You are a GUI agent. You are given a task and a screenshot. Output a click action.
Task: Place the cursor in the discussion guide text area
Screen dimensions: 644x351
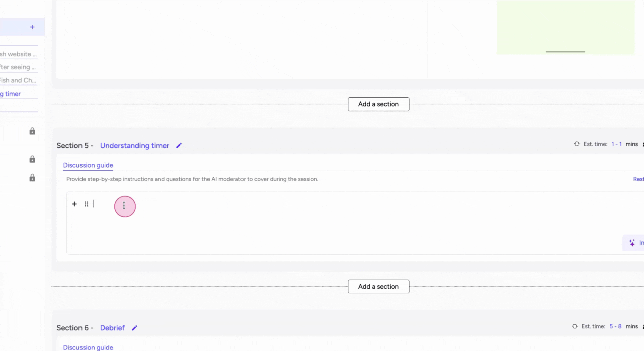click(124, 205)
